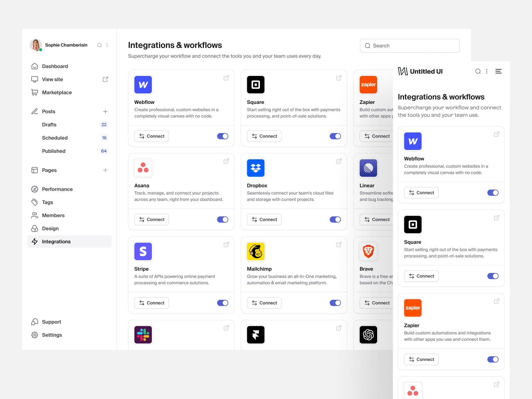Connect the Asana integration

[x=152, y=219]
